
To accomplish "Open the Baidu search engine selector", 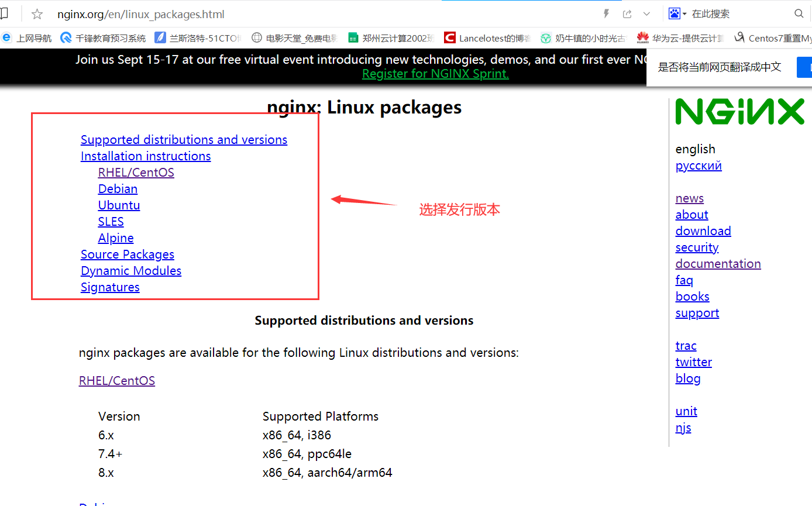I will 677,13.
